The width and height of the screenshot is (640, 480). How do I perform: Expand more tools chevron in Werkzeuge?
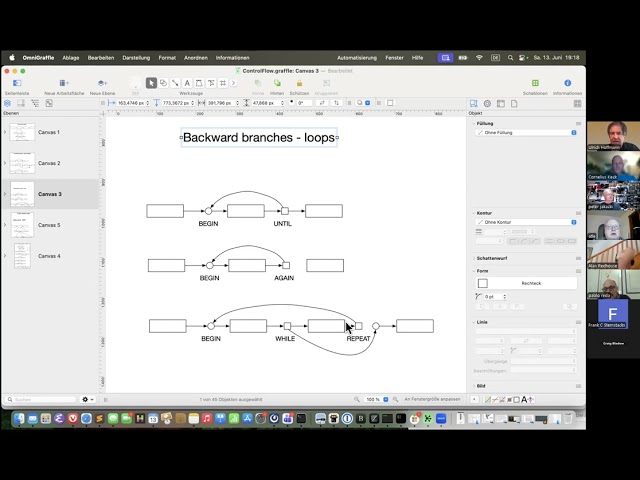(233, 83)
